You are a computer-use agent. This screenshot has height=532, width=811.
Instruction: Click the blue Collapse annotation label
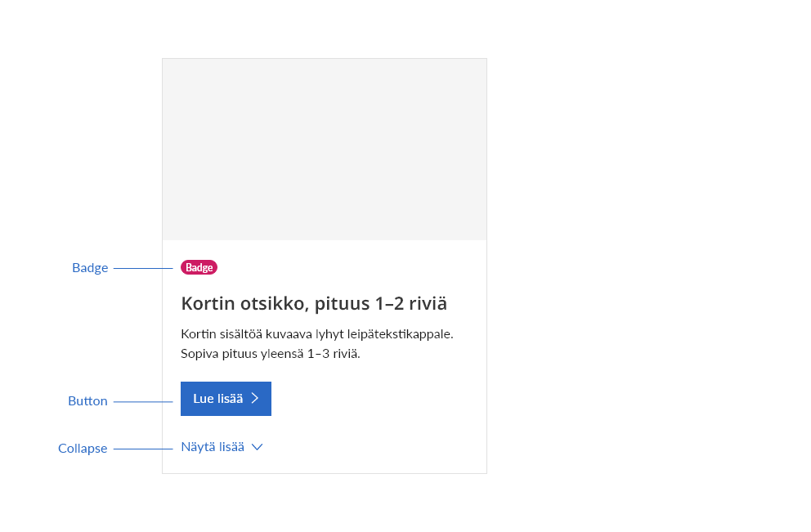(83, 449)
